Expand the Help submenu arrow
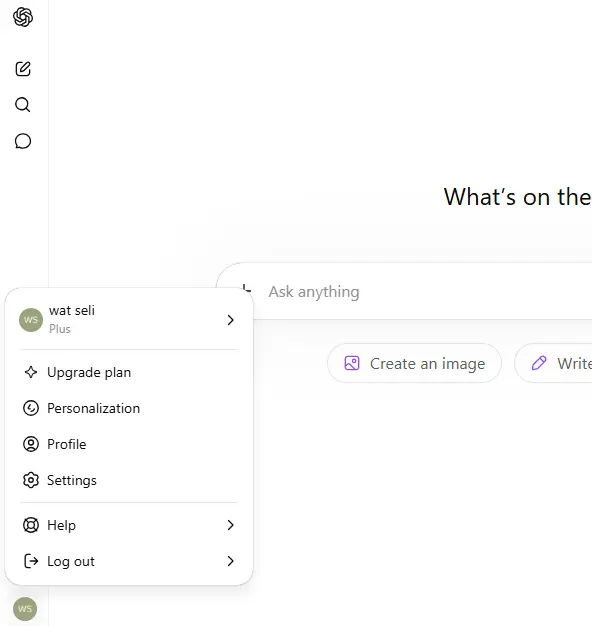592x626 pixels. pos(230,525)
